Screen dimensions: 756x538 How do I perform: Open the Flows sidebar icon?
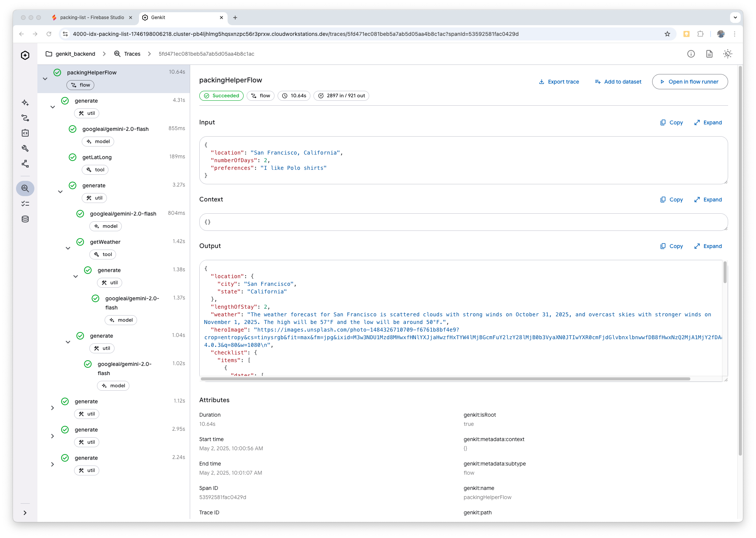click(x=25, y=118)
